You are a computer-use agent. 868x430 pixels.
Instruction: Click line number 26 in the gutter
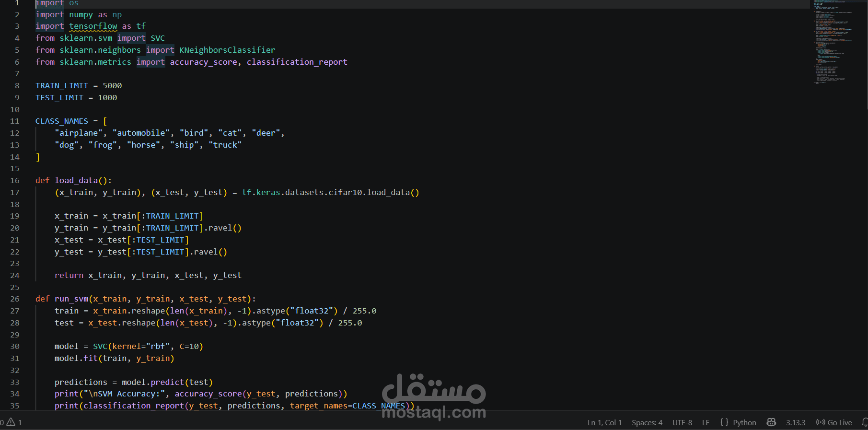[15, 299]
